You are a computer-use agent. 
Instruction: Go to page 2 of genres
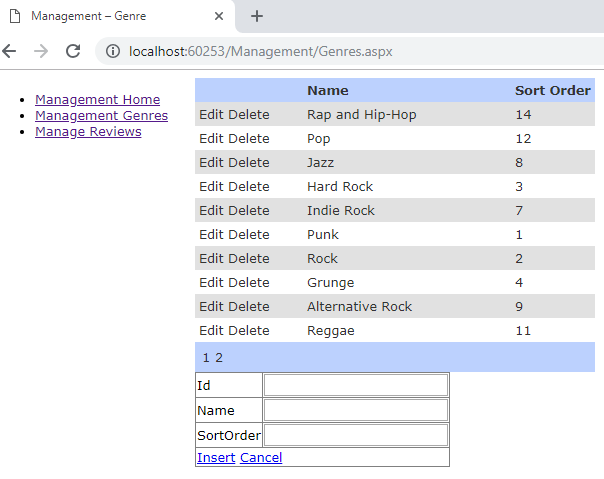coord(219,358)
